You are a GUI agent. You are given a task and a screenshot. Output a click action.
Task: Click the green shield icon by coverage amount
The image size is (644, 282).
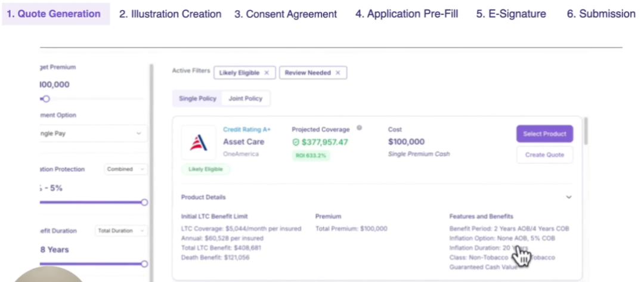point(296,142)
